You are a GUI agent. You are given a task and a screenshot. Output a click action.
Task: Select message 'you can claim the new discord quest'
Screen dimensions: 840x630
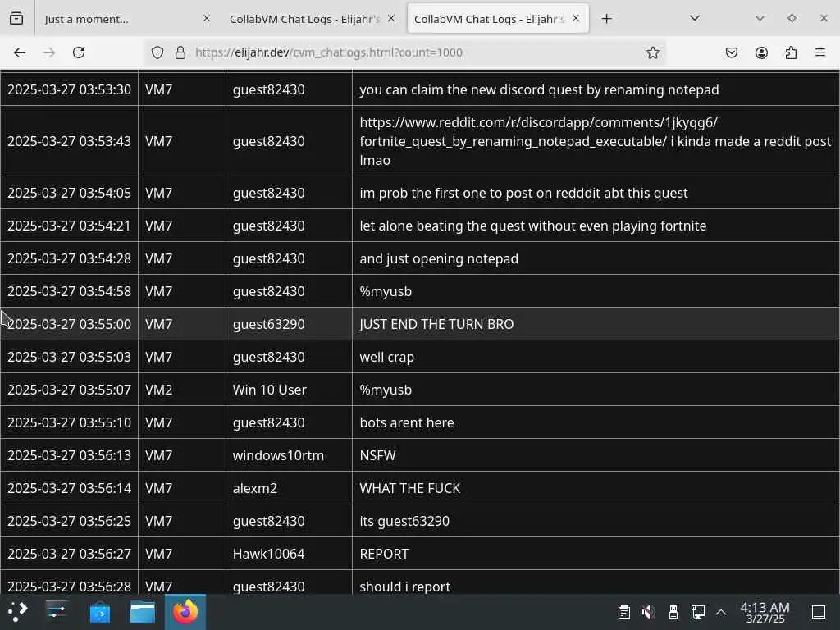(x=539, y=89)
